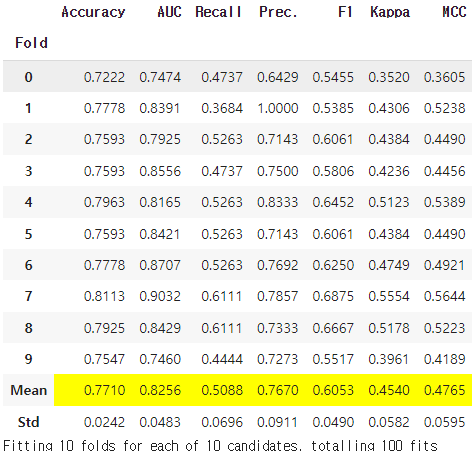476x452 pixels.
Task: Click the Std row label
Action: click(29, 422)
